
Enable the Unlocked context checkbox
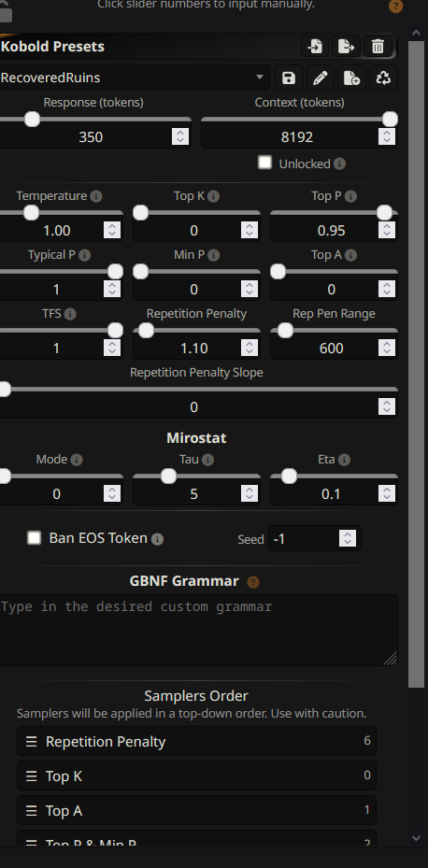click(265, 163)
